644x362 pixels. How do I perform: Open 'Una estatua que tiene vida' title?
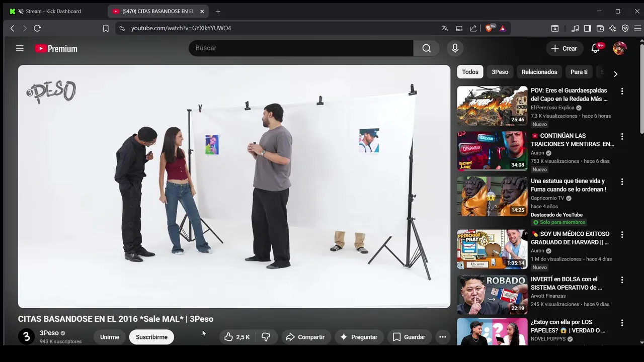(x=569, y=185)
